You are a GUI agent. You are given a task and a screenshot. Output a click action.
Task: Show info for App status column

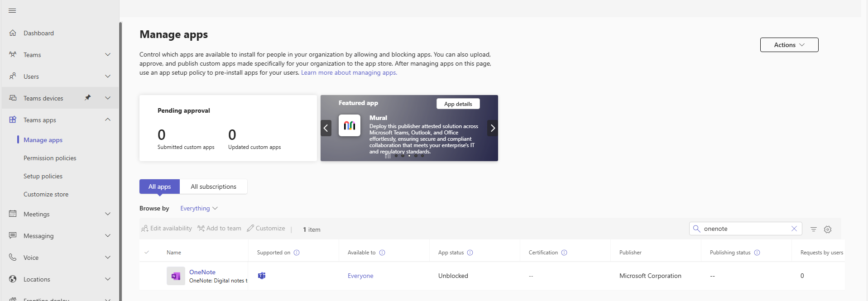[470, 253]
